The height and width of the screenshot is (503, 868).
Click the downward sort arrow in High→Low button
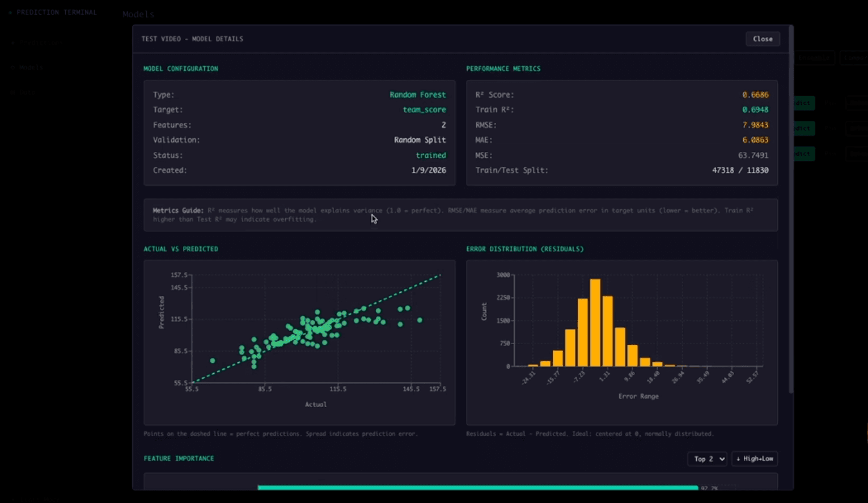pos(739,459)
